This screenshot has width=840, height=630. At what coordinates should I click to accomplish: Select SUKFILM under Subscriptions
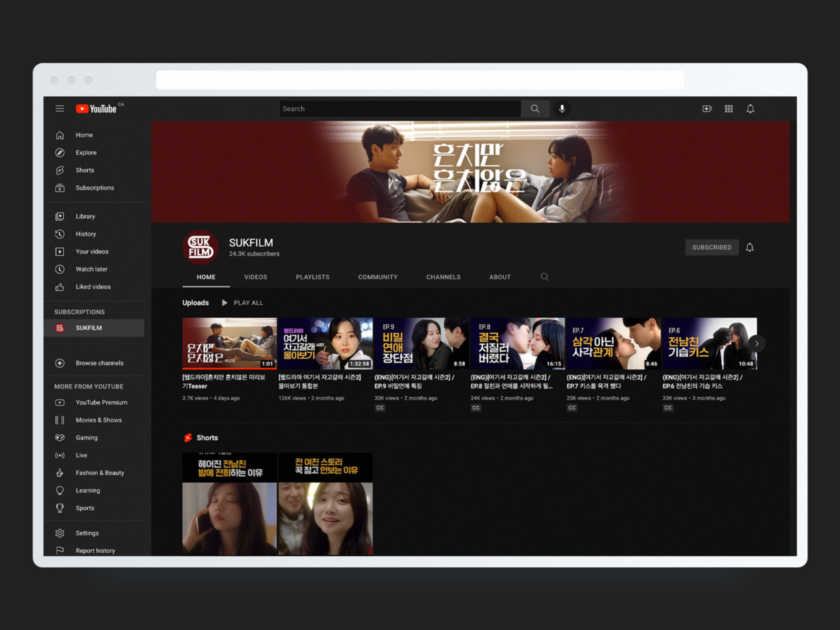pyautogui.click(x=94, y=328)
